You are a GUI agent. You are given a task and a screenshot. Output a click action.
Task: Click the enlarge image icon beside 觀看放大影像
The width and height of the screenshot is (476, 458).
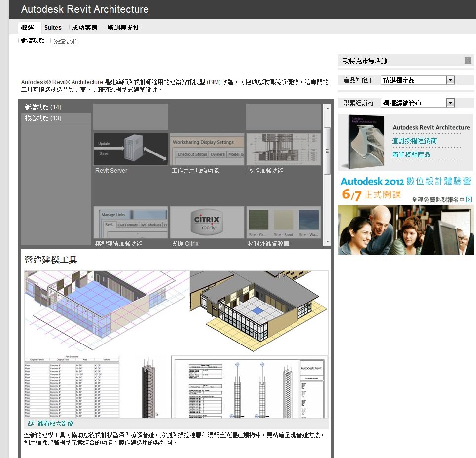point(31,423)
